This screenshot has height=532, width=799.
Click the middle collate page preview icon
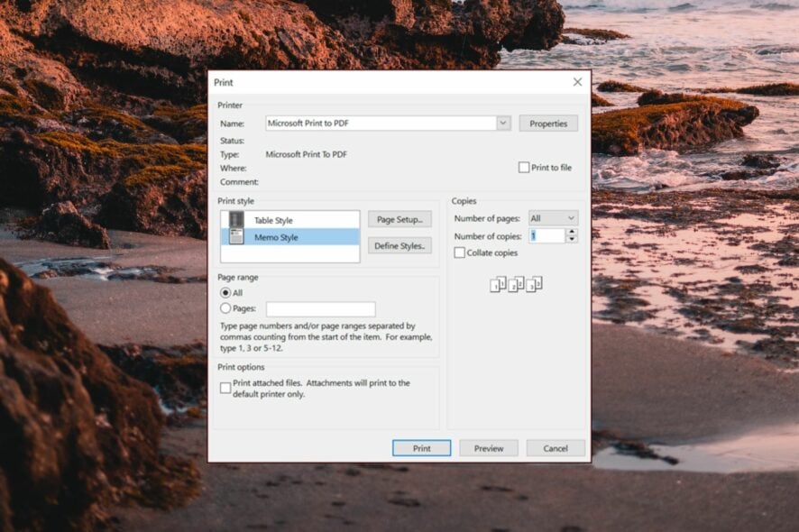click(513, 283)
